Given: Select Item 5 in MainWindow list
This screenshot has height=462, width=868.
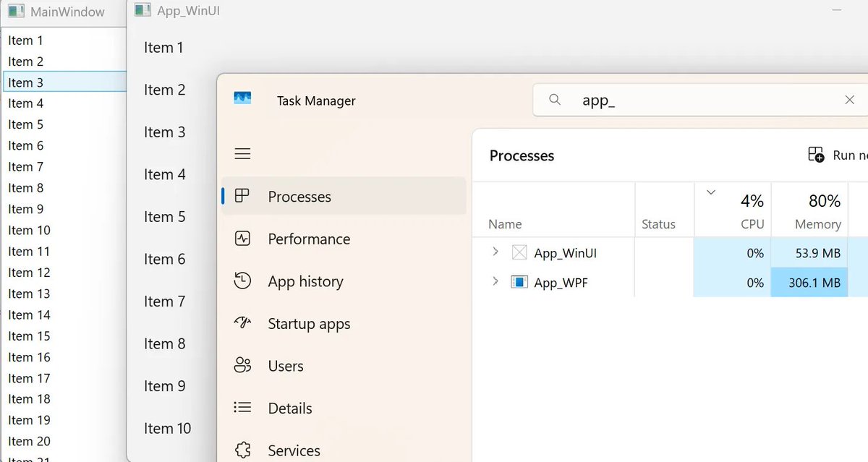Looking at the screenshot, I should click(64, 124).
